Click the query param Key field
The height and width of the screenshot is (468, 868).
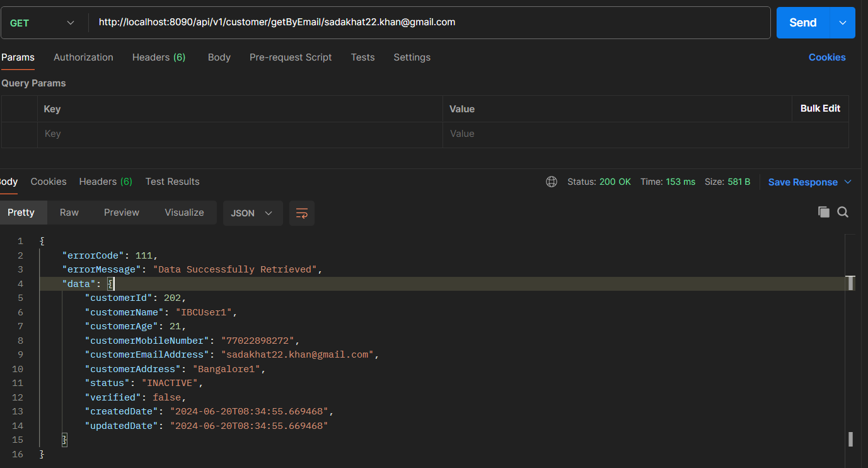(x=240, y=134)
